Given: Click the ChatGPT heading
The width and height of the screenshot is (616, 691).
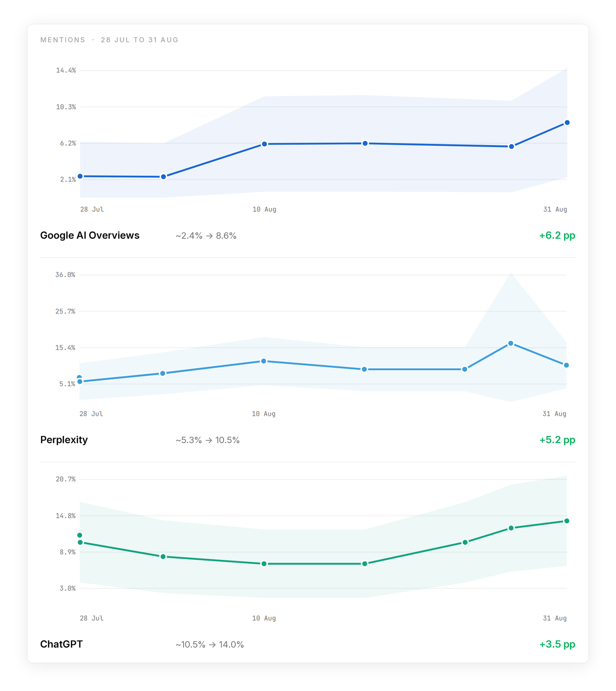Looking at the screenshot, I should coord(61,644).
